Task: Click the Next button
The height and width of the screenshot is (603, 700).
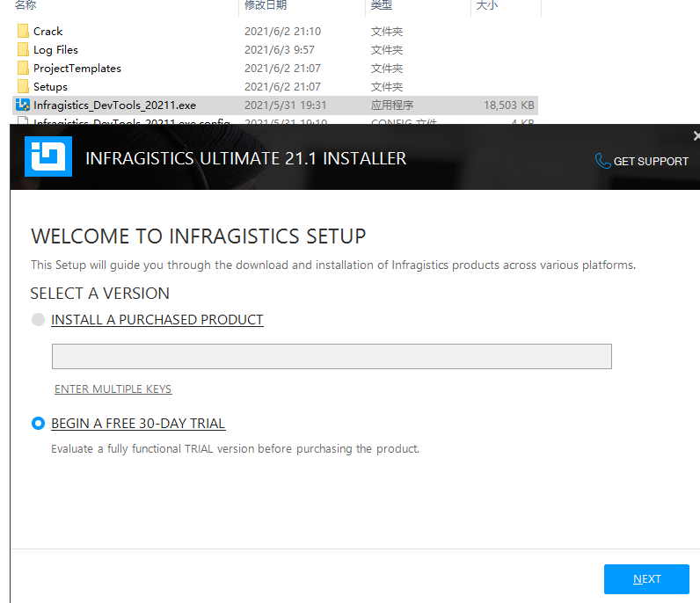Action: [646, 579]
